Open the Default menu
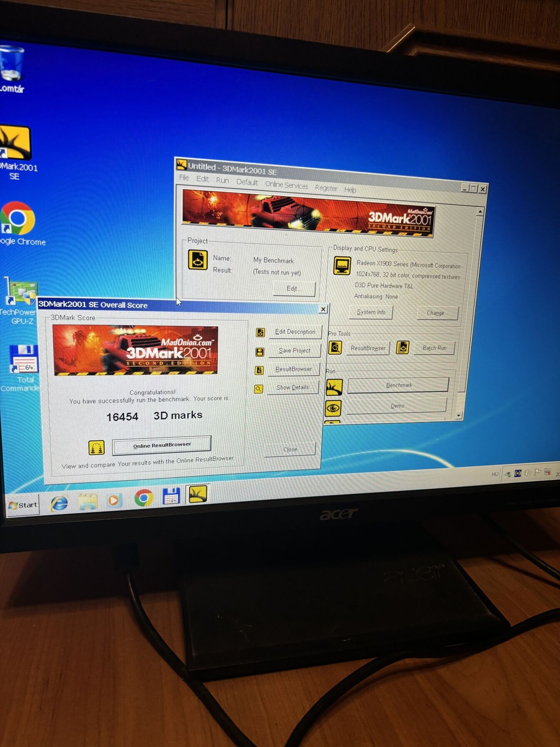The image size is (560, 747). (x=247, y=182)
